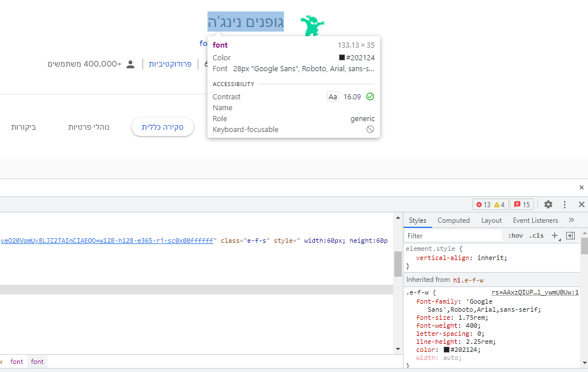Click the h1.e-f-w inherited selector
The width and height of the screenshot is (588, 372).
click(468, 280)
